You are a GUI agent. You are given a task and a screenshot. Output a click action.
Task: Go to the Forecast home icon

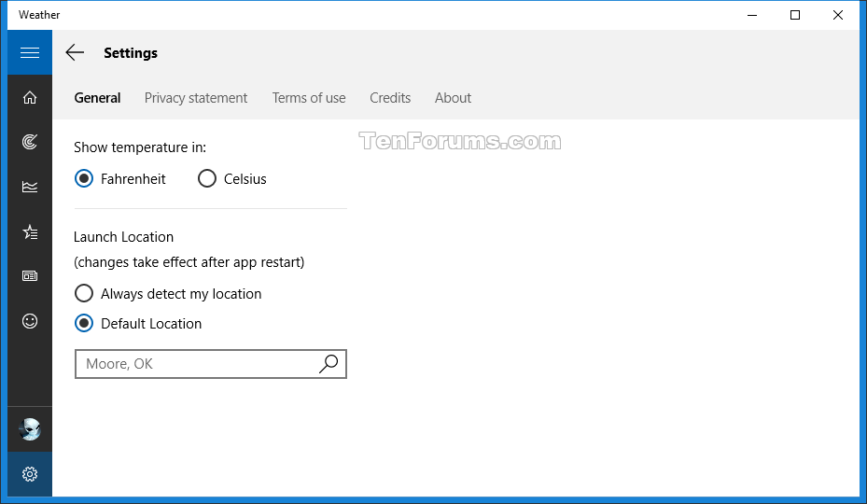pyautogui.click(x=30, y=97)
